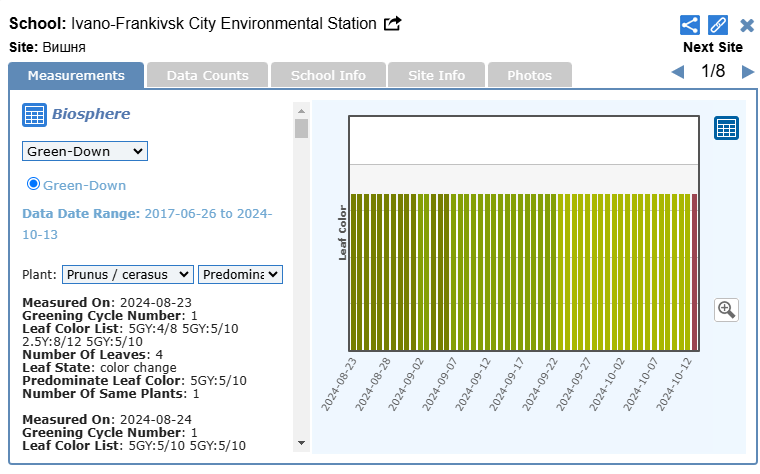The width and height of the screenshot is (760, 474).
Task: Go to next site arrow
Action: 747,72
